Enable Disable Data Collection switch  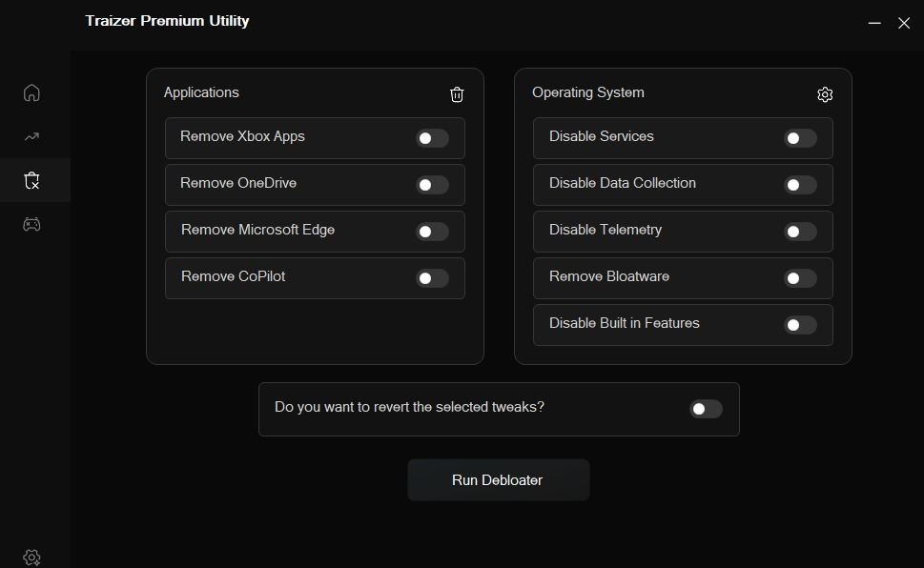tap(800, 185)
